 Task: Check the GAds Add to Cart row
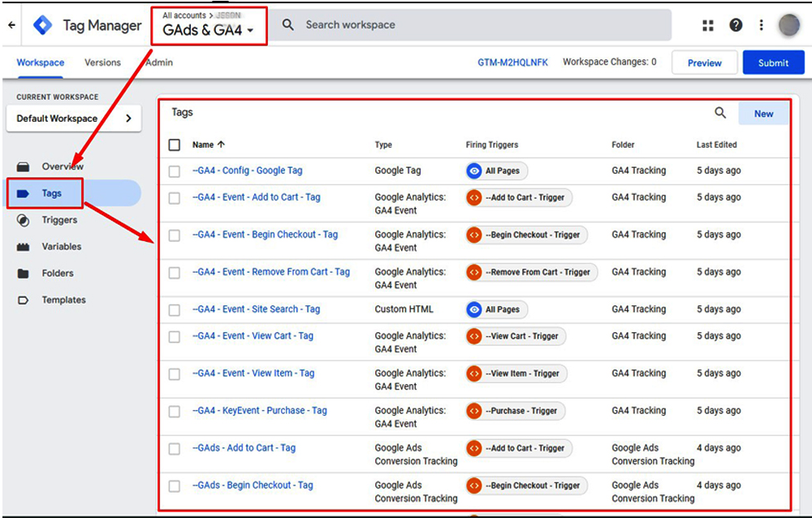click(175, 449)
